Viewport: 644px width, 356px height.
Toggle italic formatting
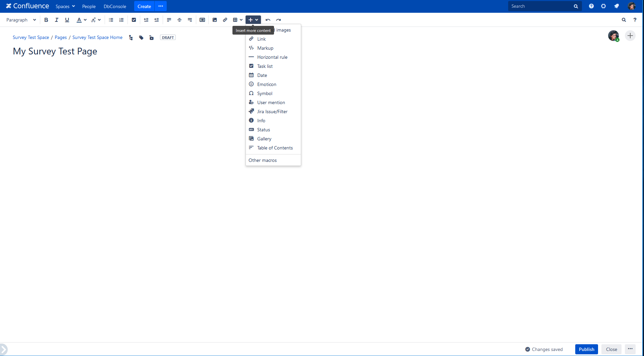(x=57, y=20)
